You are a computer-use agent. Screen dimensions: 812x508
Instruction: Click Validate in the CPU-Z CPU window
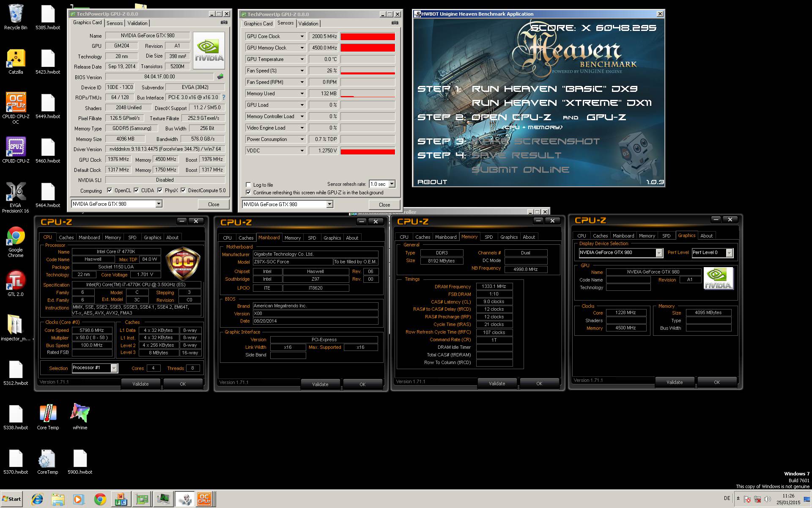pyautogui.click(x=140, y=384)
